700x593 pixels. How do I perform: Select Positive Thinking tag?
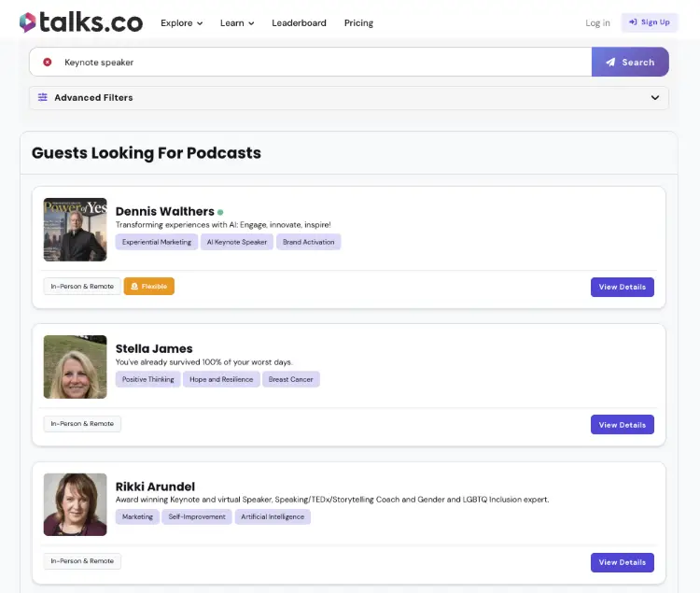click(148, 379)
